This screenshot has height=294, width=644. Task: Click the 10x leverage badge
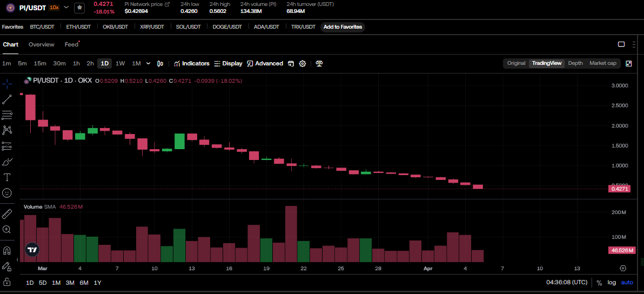tap(54, 8)
